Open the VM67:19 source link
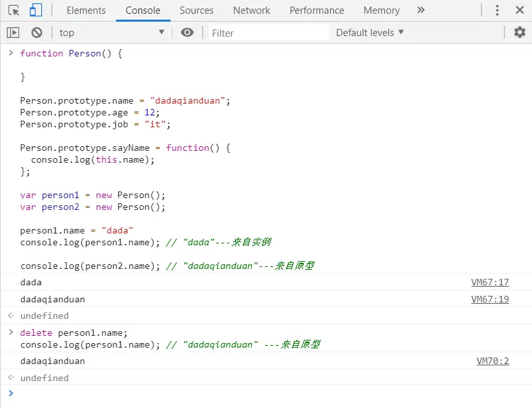 pos(490,299)
